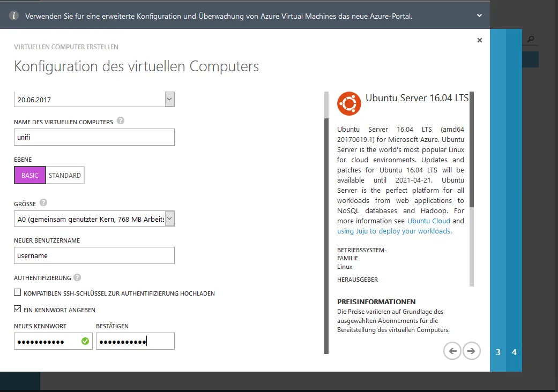Image resolution: width=558 pixels, height=392 pixels.
Task: Click the VIRTUELLEN COMPUTER ERSTELLEN breadcrumb text
Action: 66,47
